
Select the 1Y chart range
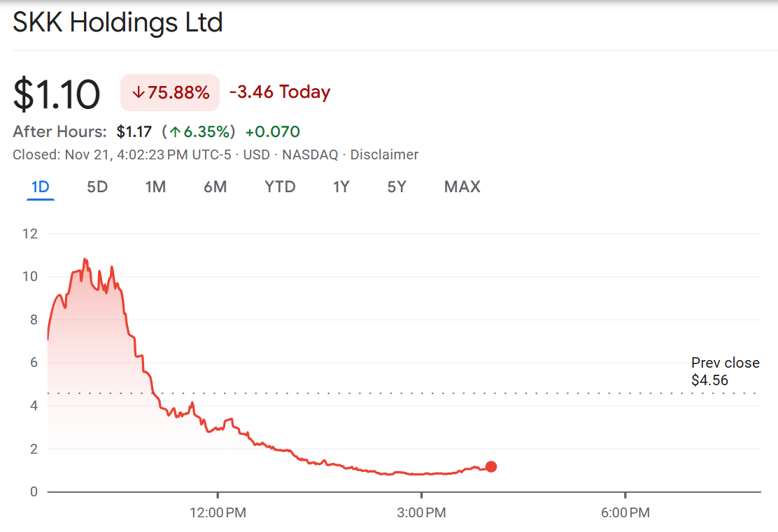tap(341, 187)
